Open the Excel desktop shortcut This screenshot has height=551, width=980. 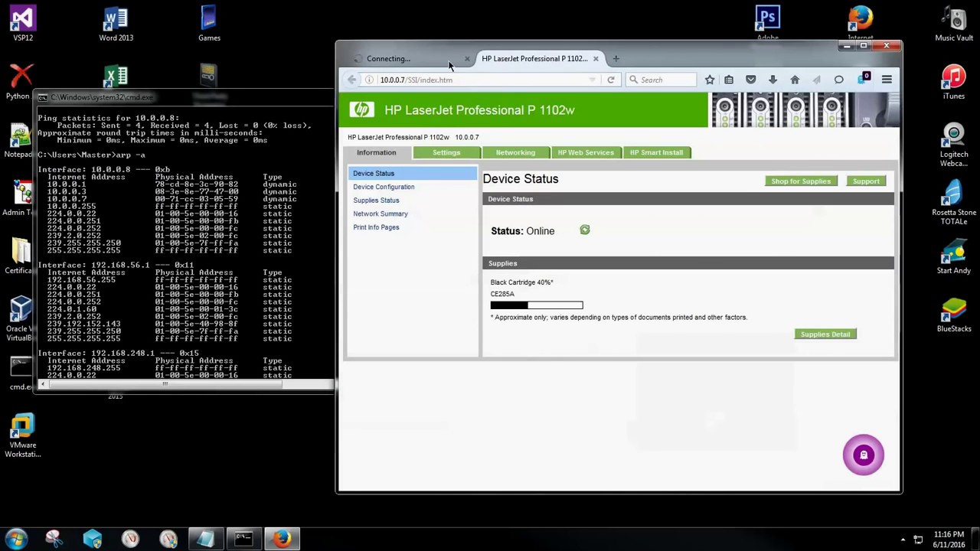coord(116,77)
